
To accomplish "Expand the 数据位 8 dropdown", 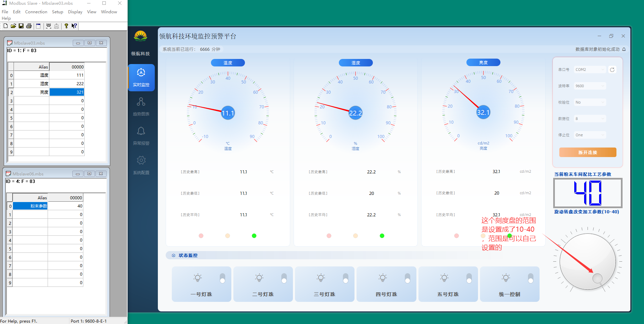I will click(x=590, y=119).
